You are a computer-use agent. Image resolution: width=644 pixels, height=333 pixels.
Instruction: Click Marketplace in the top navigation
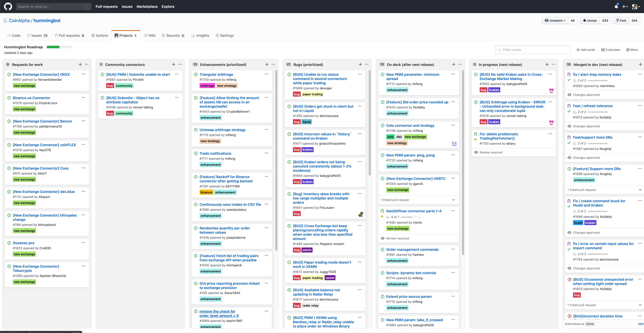[147, 7]
